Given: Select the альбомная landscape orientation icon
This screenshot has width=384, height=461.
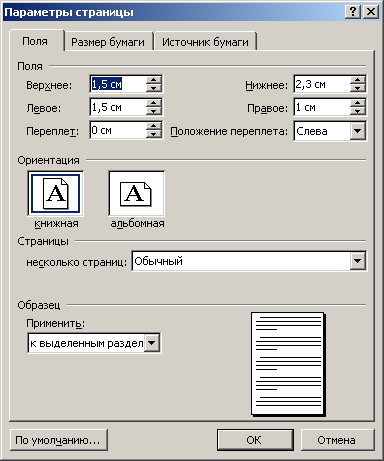Looking at the screenshot, I should pos(136,193).
